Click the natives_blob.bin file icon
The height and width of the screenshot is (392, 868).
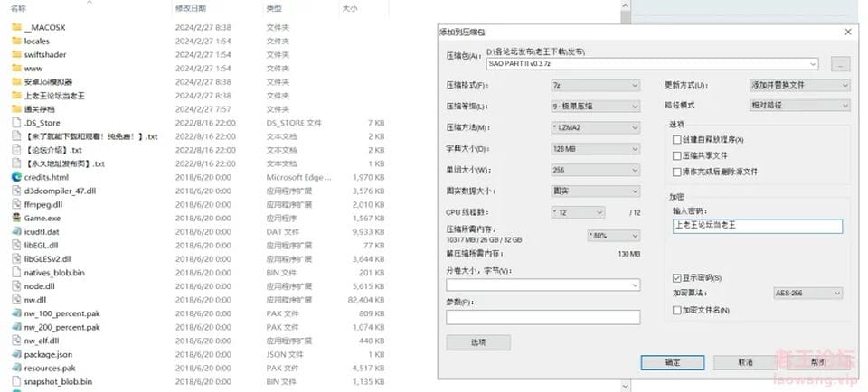[16, 273]
